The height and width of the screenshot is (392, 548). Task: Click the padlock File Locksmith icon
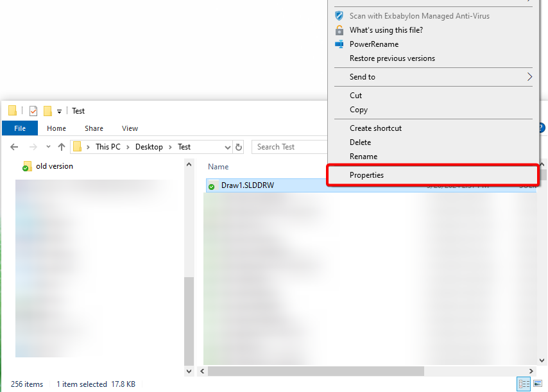coord(339,30)
